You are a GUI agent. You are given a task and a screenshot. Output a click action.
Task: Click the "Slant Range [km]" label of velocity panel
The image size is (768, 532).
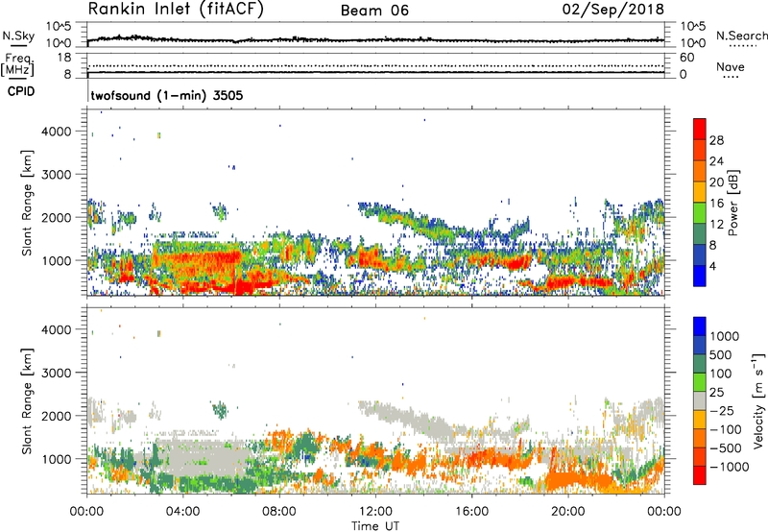click(27, 401)
